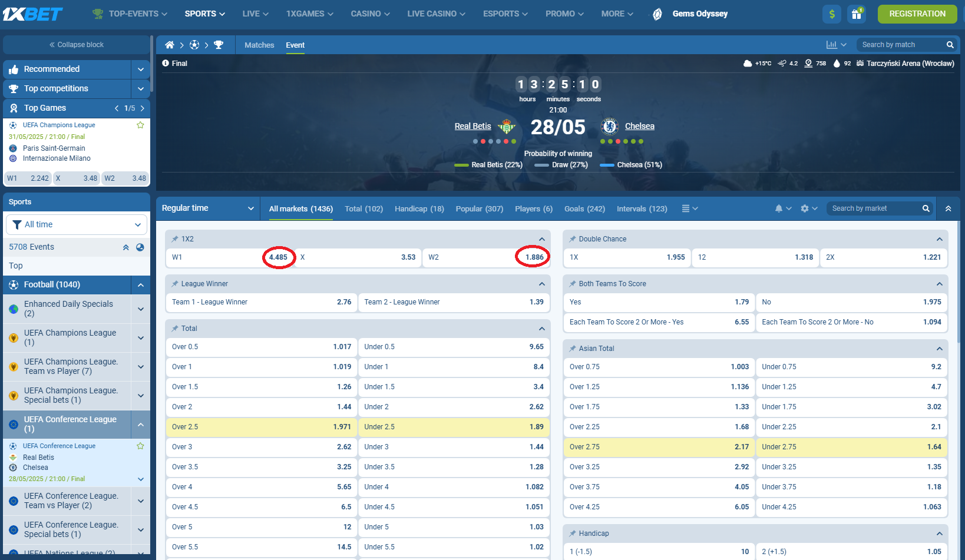Expand UEFA Champions League (1) chevron
Image resolution: width=965 pixels, height=560 pixels.
coord(140,337)
